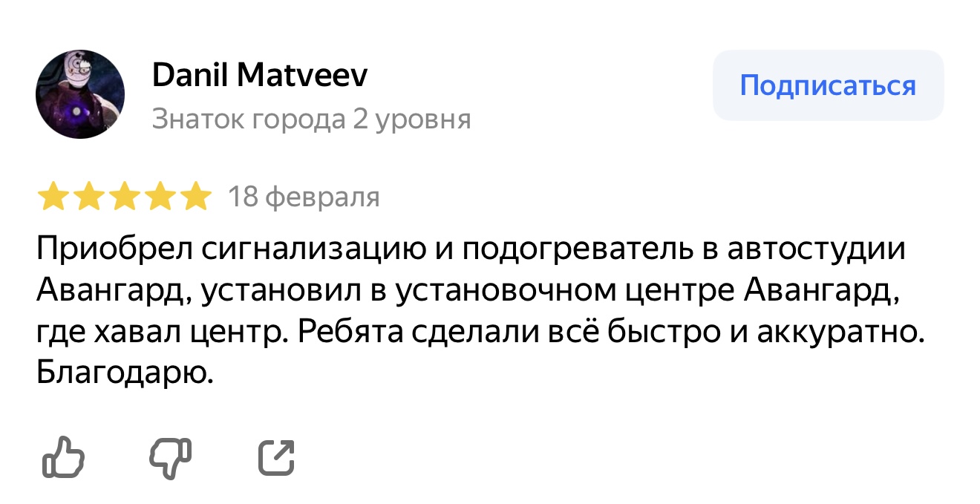The height and width of the screenshot is (504, 980).
Task: Click the first yellow rating star
Action: coord(53,197)
